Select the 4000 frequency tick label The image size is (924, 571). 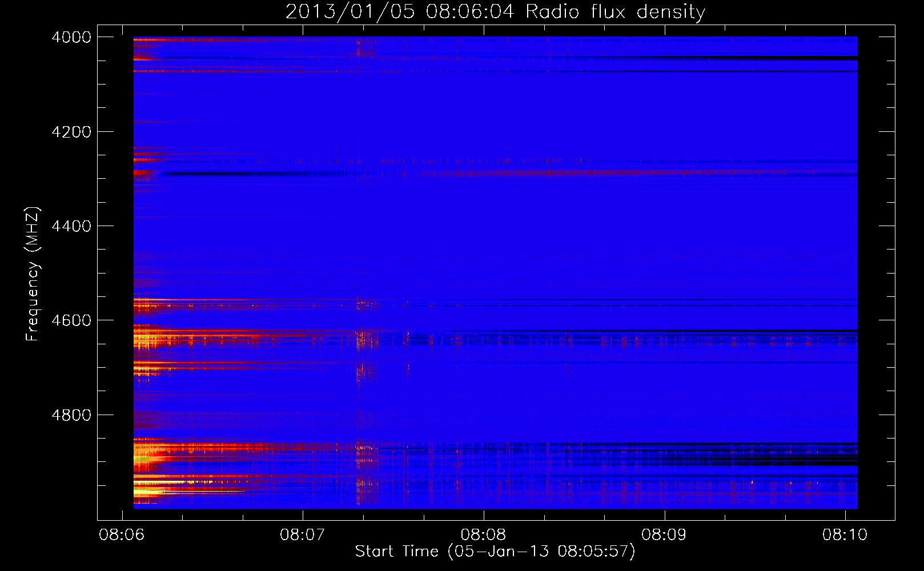tap(71, 37)
